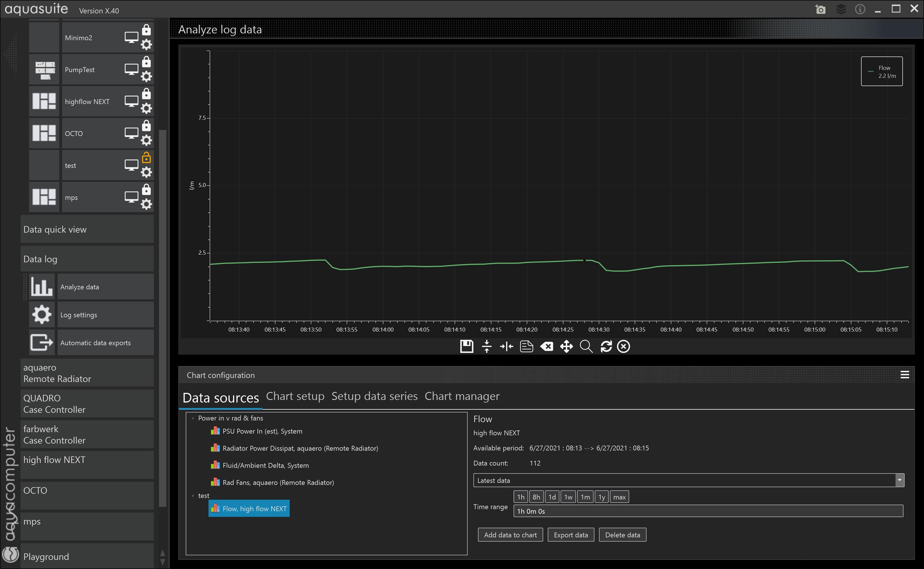Click the backspace-style delete chart icon

point(547,346)
